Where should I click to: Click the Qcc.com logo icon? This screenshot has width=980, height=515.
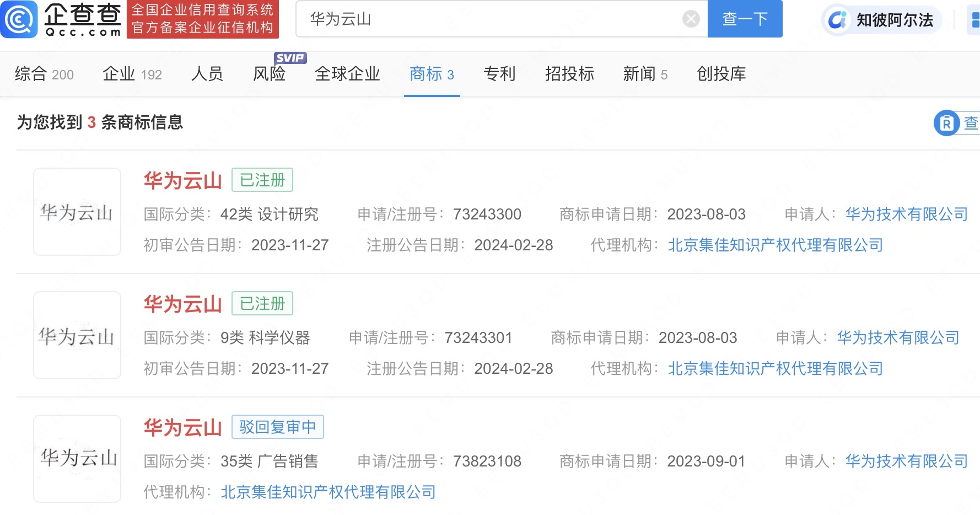point(19,19)
